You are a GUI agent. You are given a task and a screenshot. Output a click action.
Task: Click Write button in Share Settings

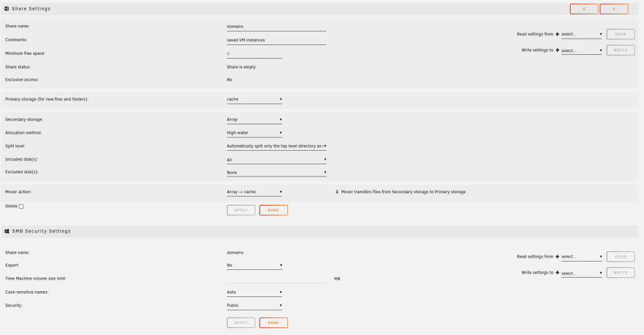[621, 50]
